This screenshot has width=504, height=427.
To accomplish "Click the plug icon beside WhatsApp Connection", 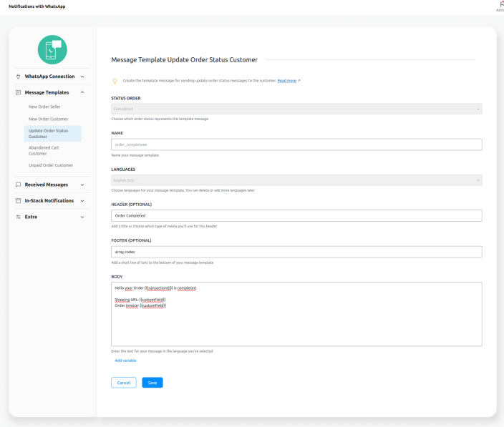I will [18, 77].
